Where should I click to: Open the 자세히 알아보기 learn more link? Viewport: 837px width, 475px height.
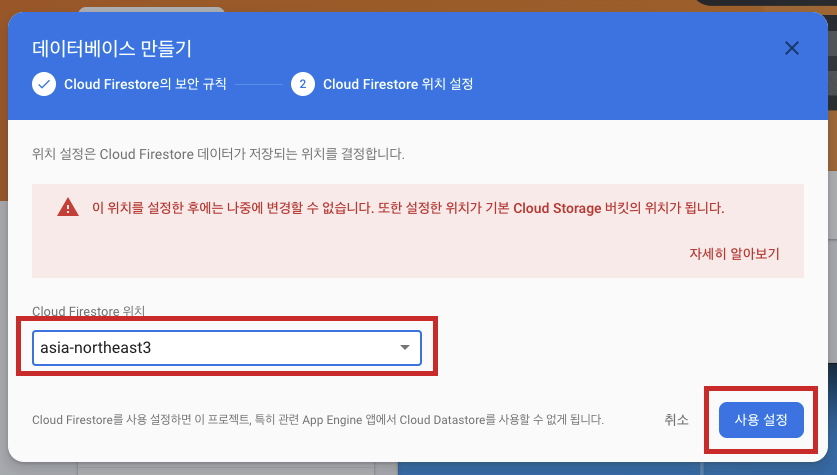click(734, 254)
